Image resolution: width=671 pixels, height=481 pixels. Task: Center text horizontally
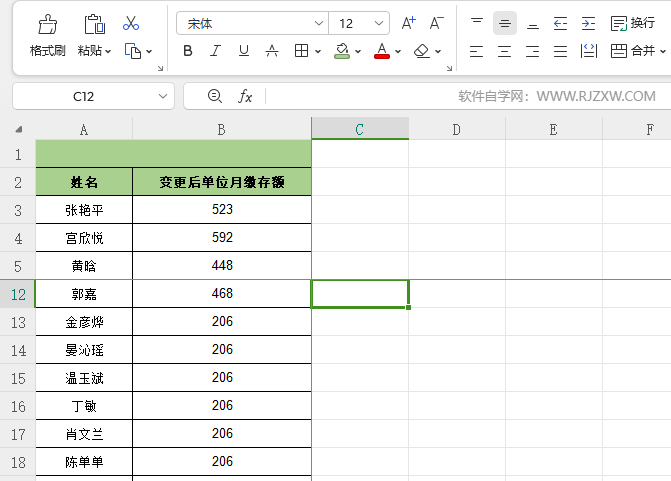[505, 51]
